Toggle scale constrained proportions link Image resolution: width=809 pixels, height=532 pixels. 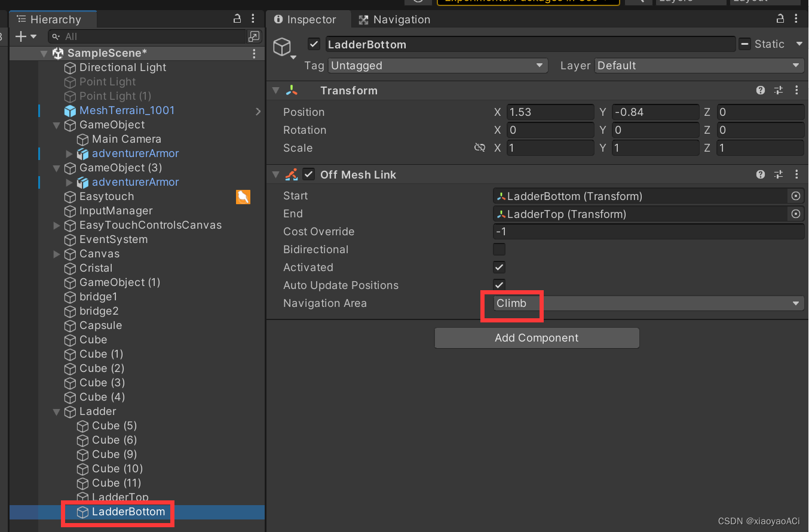pyautogui.click(x=479, y=147)
